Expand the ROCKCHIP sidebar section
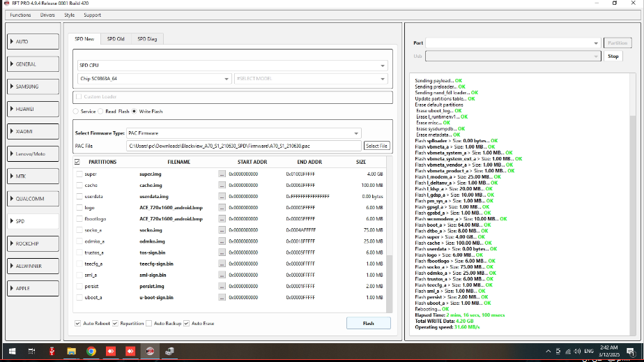The image size is (644, 362). 33,243
